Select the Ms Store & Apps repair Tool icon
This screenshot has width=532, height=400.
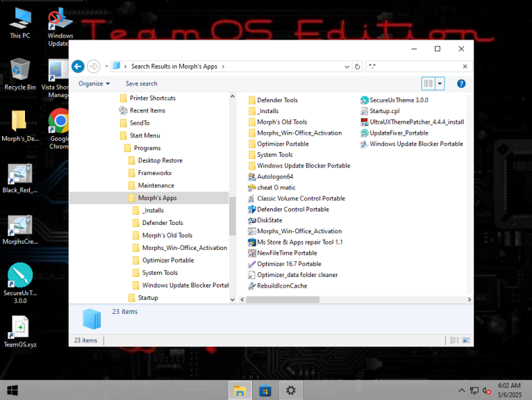(251, 242)
